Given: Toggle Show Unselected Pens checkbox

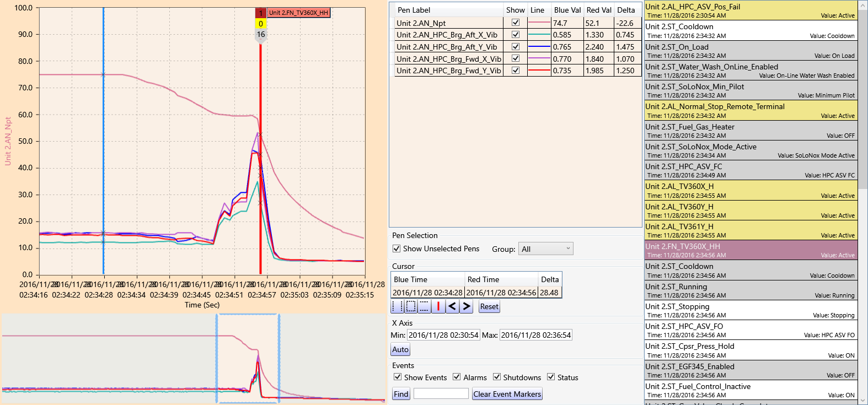Looking at the screenshot, I should click(397, 249).
